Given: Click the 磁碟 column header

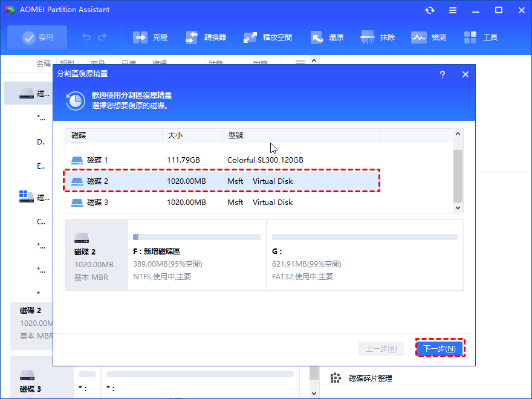Looking at the screenshot, I should click(x=114, y=135).
